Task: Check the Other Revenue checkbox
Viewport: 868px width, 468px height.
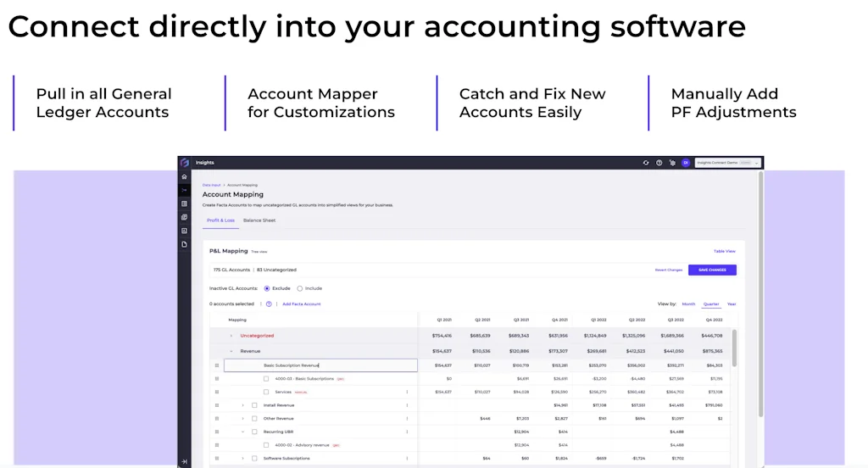Action: pyautogui.click(x=254, y=419)
